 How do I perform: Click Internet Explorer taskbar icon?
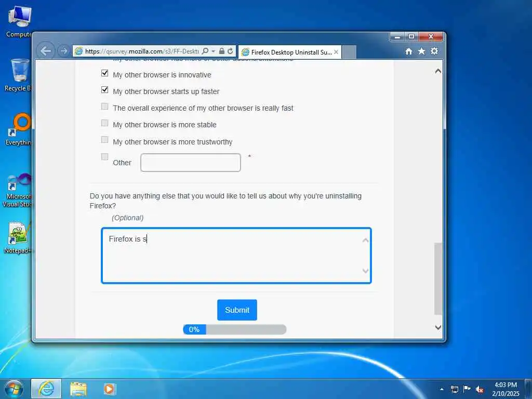[46, 389]
